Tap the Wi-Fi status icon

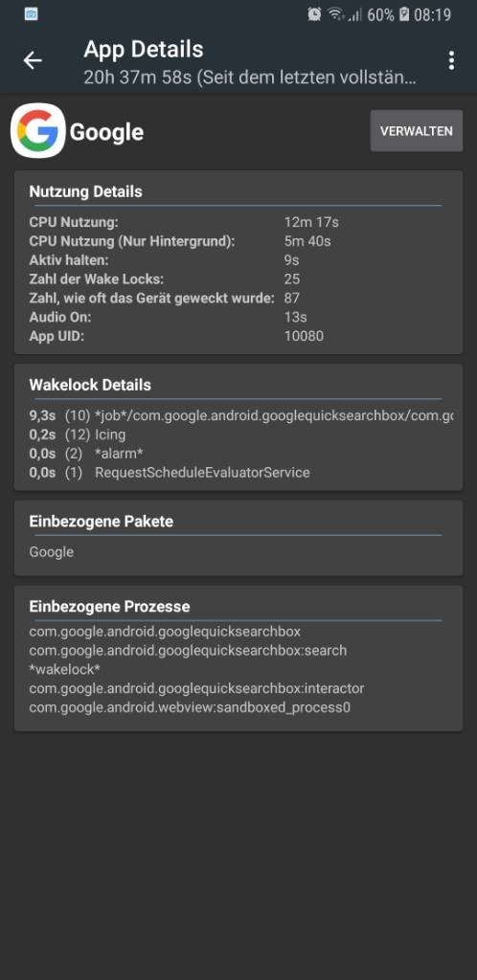tap(336, 14)
